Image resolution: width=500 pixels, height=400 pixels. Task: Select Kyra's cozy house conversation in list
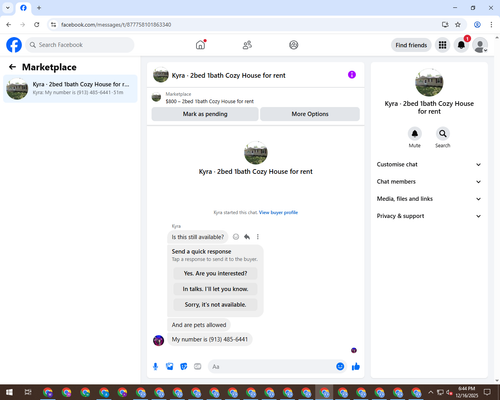click(70, 88)
